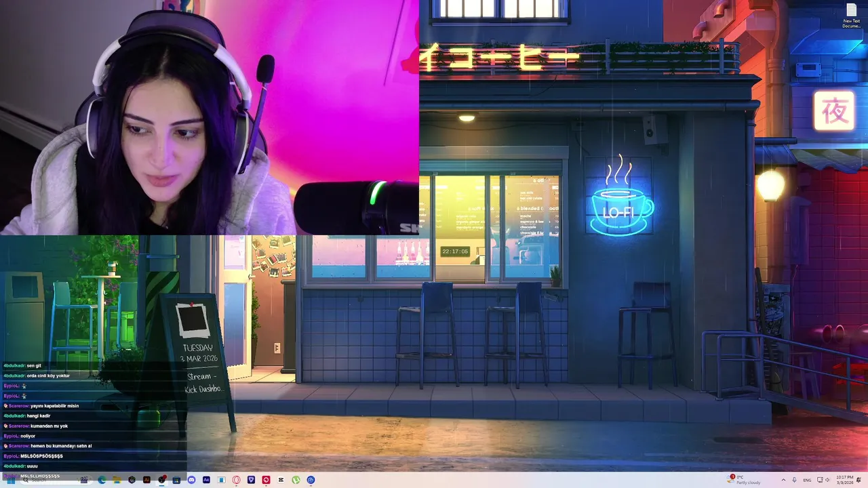Screen dimensions: 868x488
Task: Open the New Text Document desktop icon
Action: tap(851, 16)
